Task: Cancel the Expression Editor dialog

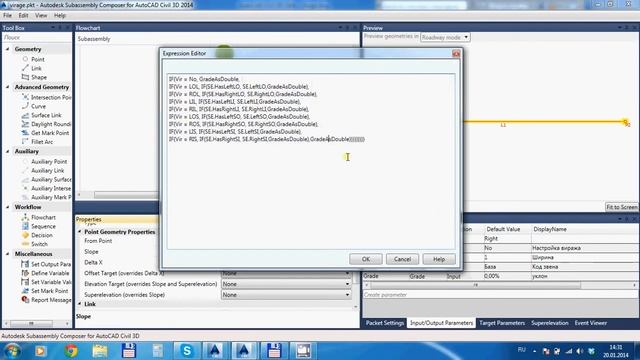Action: tap(402, 259)
